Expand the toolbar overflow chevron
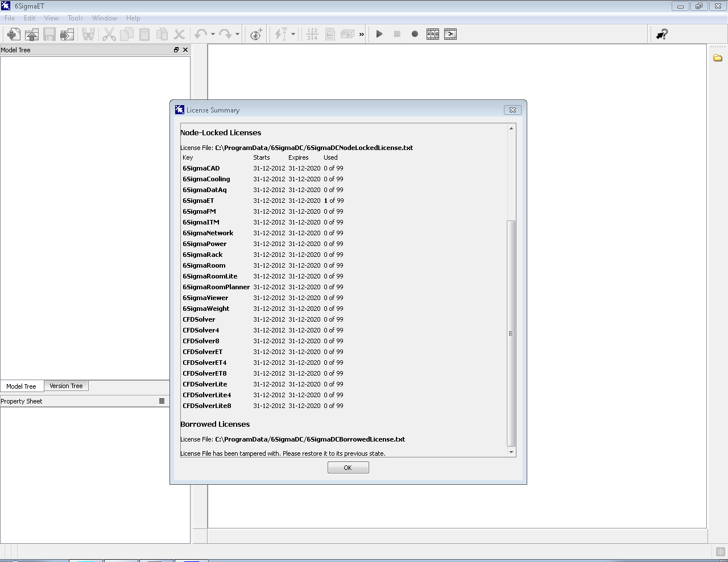This screenshot has height=562, width=728. tap(361, 35)
